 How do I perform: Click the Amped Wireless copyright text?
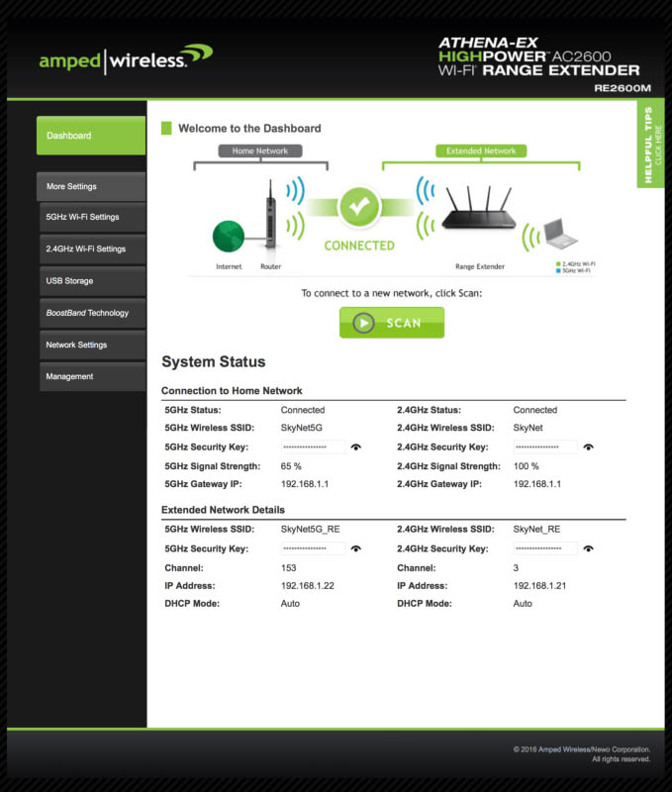(582, 754)
